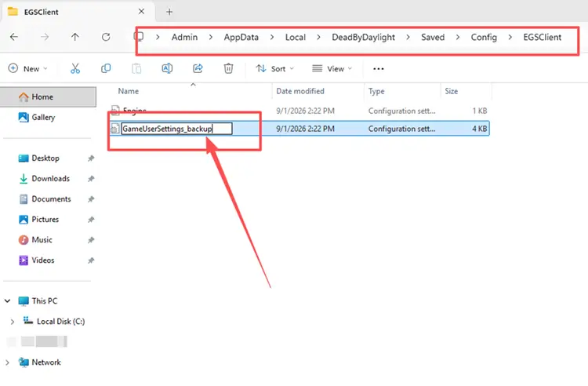Click the 1 KB size cell

click(480, 111)
